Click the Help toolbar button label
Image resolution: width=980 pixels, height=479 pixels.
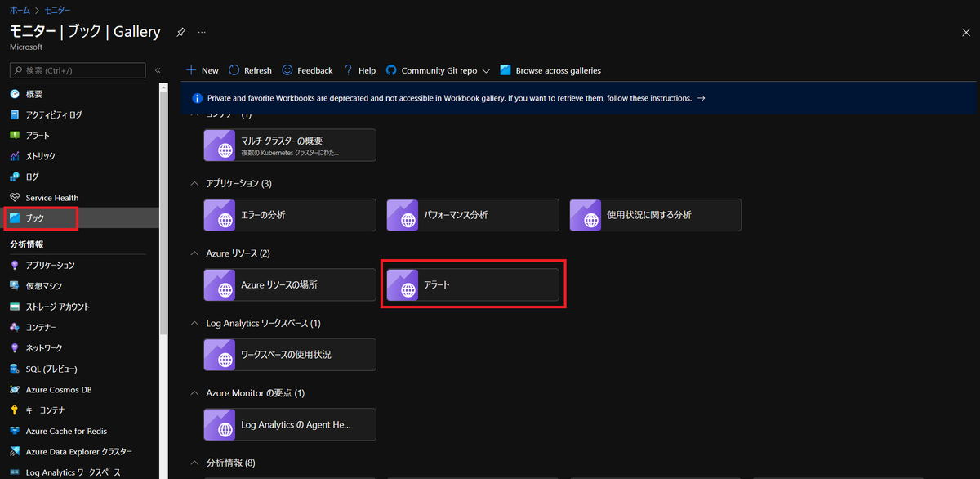tap(367, 71)
